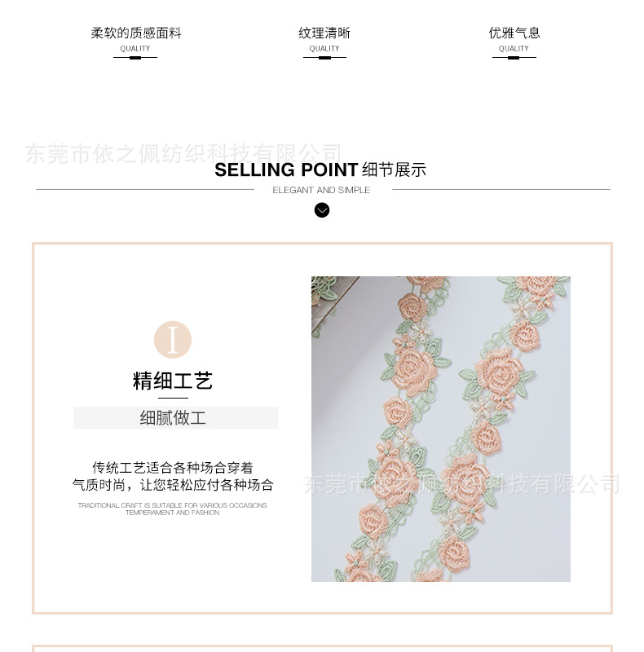Click QUALITY label under 优雅气息
The width and height of the screenshot is (644, 652).
coord(514,49)
